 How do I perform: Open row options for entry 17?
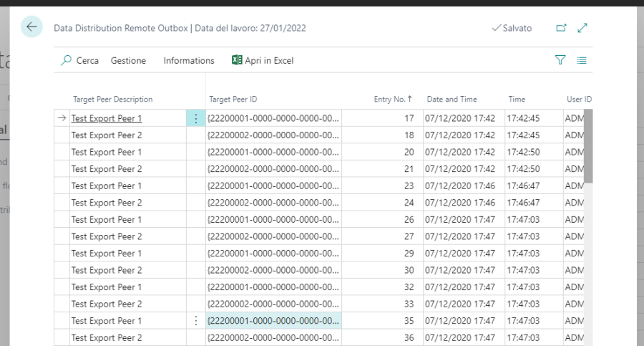click(195, 118)
